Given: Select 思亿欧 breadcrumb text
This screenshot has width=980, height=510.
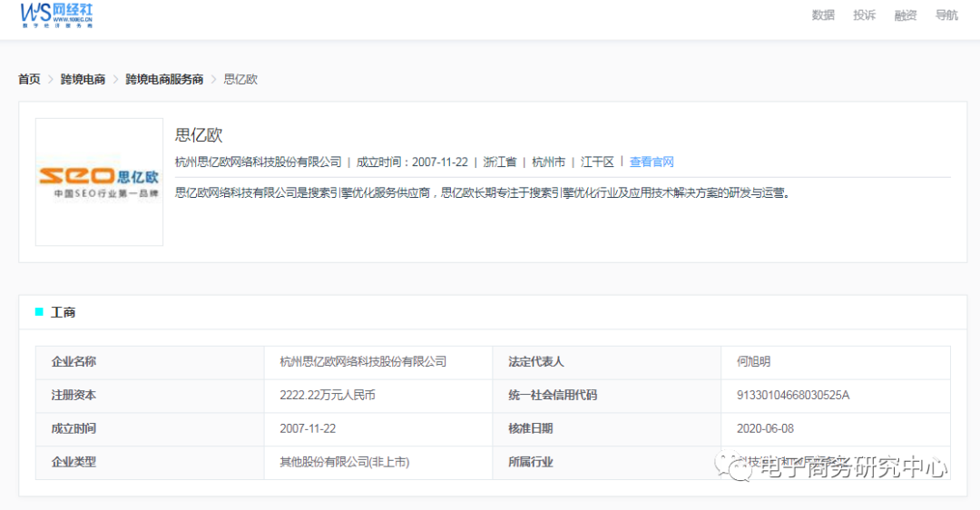Looking at the screenshot, I should click(x=240, y=79).
